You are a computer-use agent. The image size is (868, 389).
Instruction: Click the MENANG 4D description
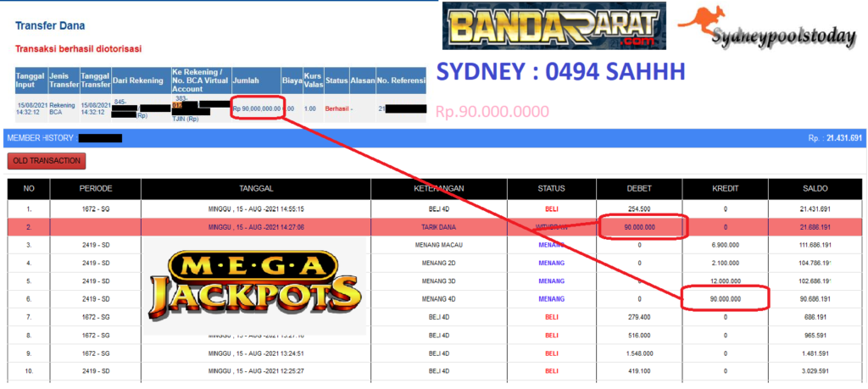[439, 299]
